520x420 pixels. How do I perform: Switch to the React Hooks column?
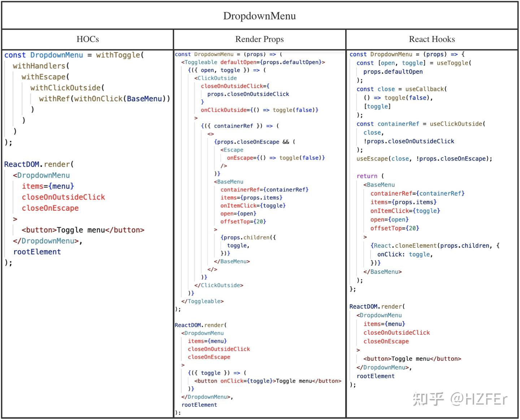432,39
